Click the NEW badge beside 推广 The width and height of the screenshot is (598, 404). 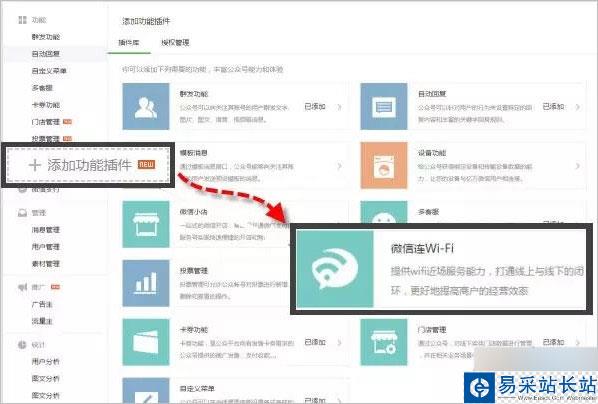click(x=56, y=287)
